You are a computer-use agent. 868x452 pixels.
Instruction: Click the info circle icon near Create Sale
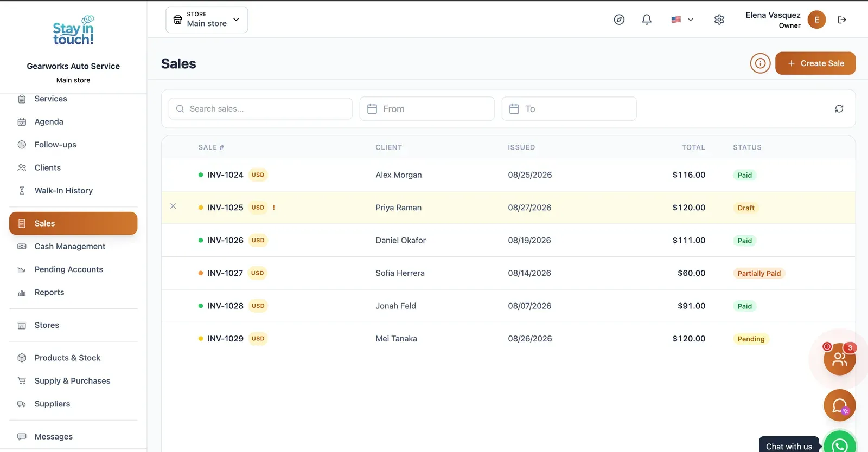[761, 63]
